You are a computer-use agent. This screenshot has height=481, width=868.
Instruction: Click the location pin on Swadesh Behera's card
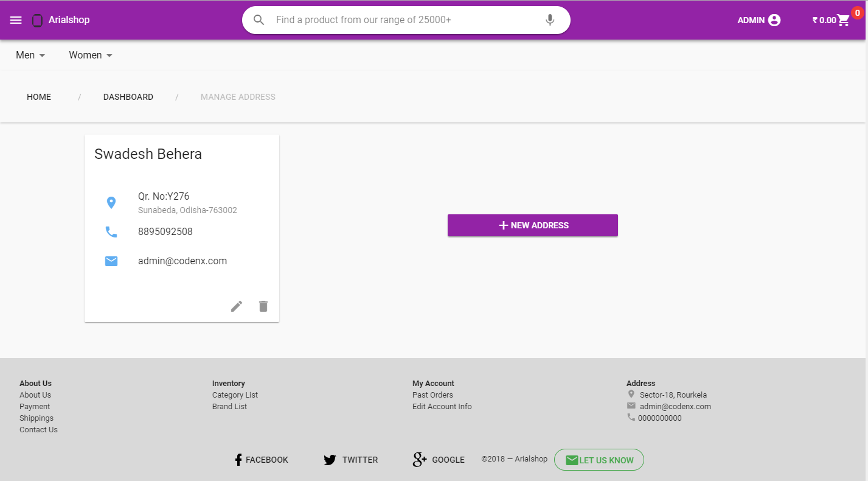pos(111,202)
